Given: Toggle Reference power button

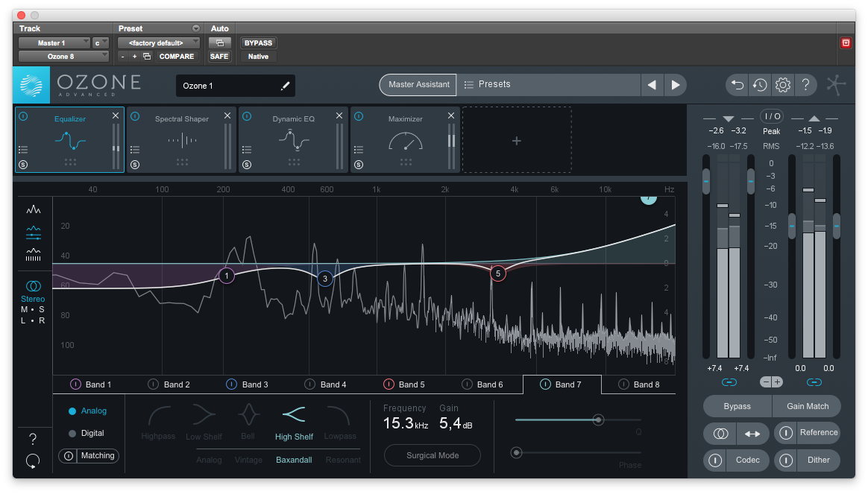Looking at the screenshot, I should click(x=785, y=433).
